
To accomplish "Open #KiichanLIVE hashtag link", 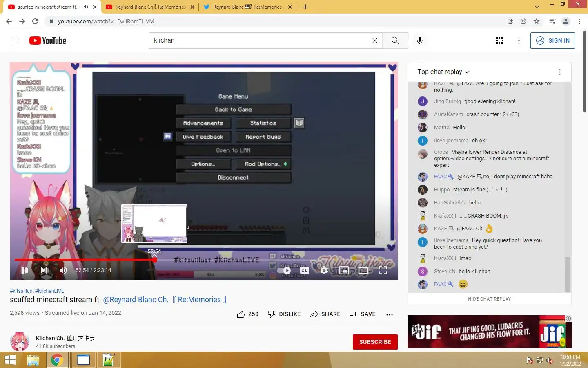I will click(x=49, y=291).
